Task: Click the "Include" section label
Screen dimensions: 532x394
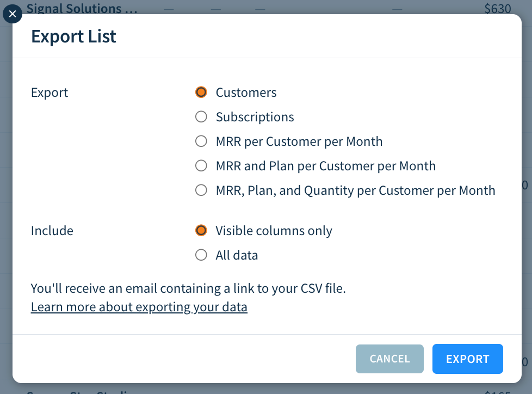Action: pos(52,231)
